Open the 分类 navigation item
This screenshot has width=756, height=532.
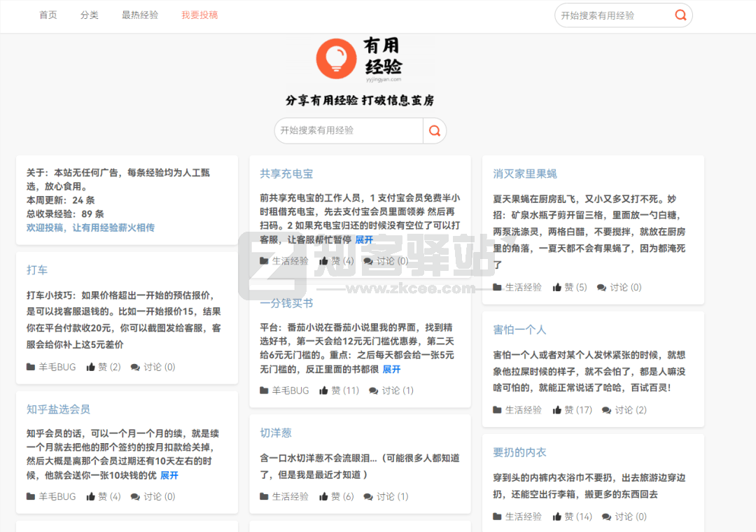[90, 15]
